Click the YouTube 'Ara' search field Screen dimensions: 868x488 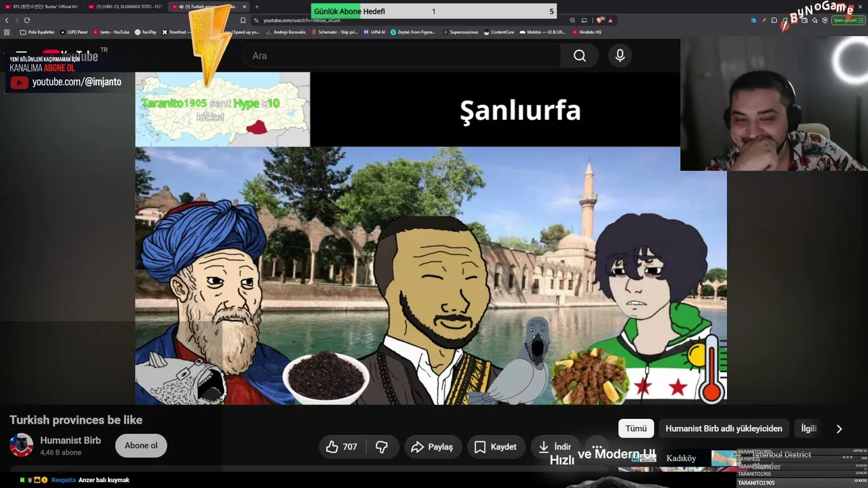pyautogui.click(x=401, y=56)
